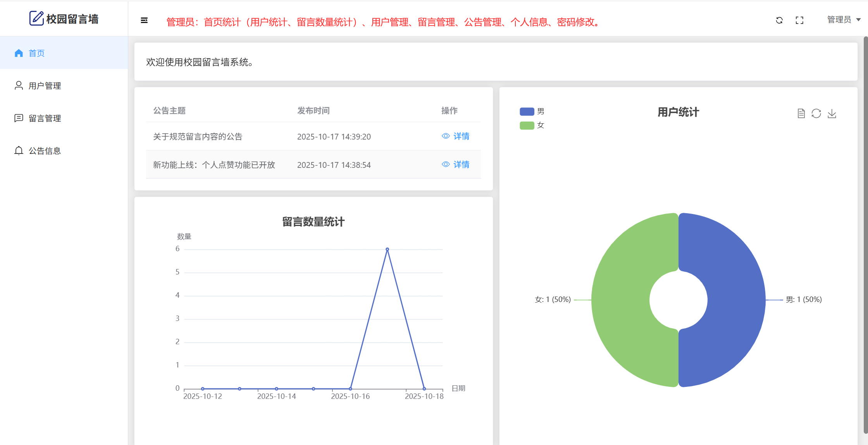Open 详情 for 关于规范留言内容的公告
Screen dimensions: 868x445
[x=461, y=136]
